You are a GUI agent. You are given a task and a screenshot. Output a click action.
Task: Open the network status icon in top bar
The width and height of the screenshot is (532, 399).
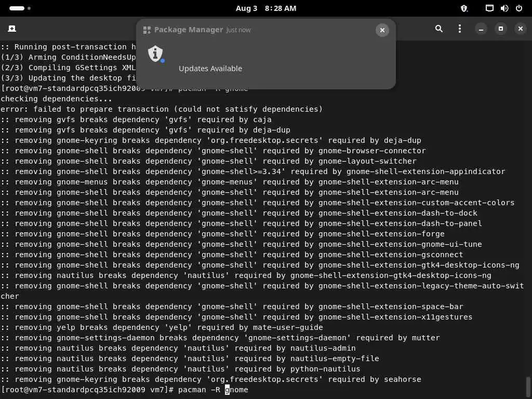pyautogui.click(x=489, y=8)
